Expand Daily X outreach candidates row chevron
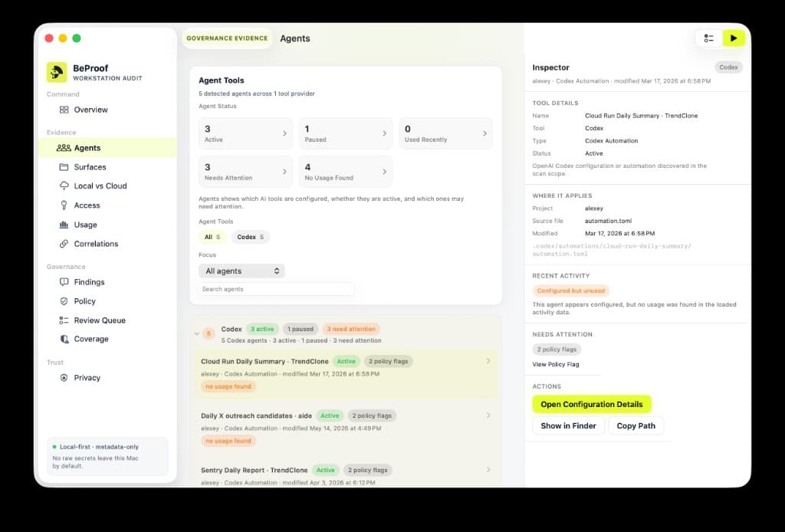The image size is (785, 532). point(488,415)
